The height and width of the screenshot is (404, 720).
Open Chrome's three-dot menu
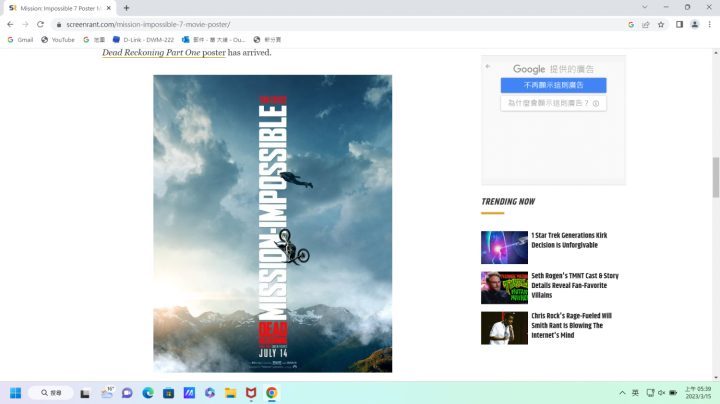[709, 24]
